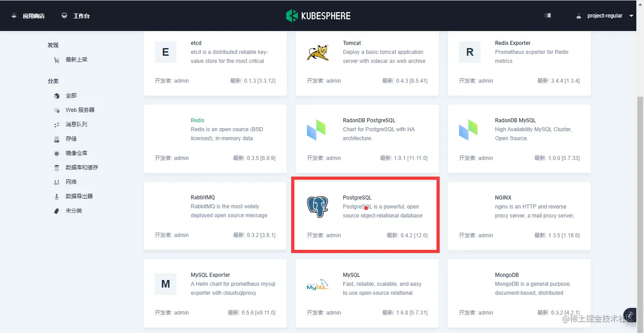Click the PostgreSQL version text 0.4.2 [12.0]
Screen dimensions: 644x333
click(414, 235)
